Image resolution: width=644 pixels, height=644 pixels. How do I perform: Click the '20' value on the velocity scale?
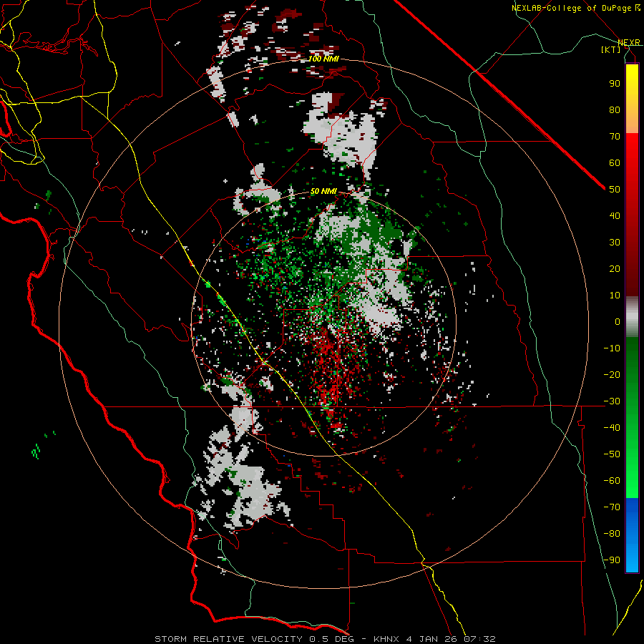coord(615,268)
